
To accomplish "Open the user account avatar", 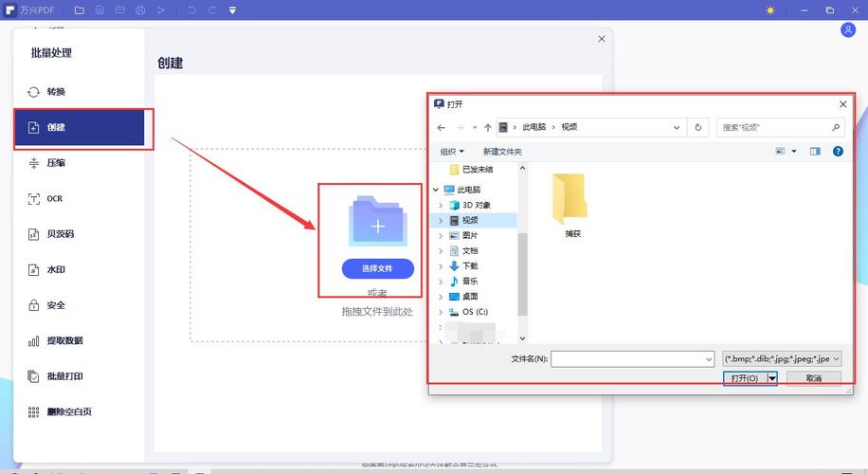I will tap(848, 30).
